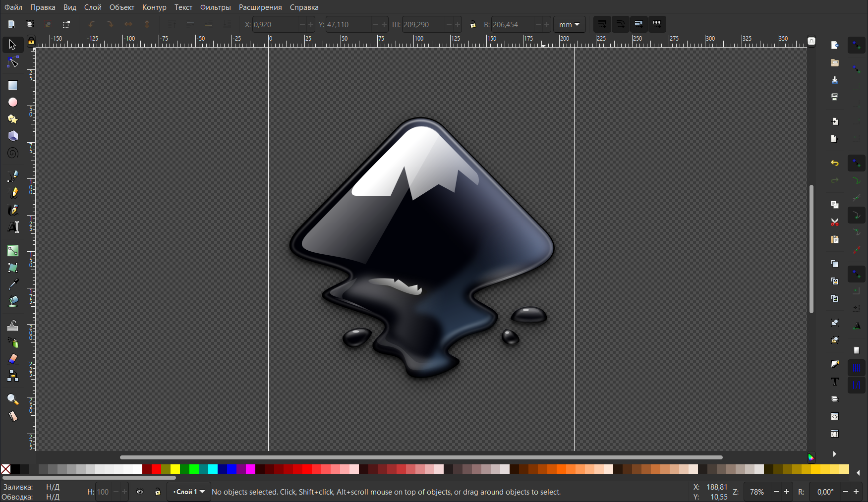Toggle current layer lock
This screenshot has height=502, width=868.
coord(158,492)
